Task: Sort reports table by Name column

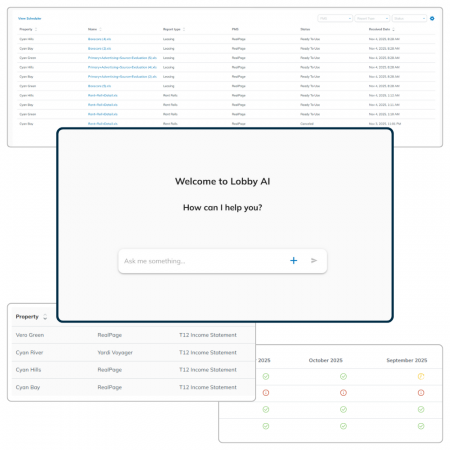Action: [100, 29]
